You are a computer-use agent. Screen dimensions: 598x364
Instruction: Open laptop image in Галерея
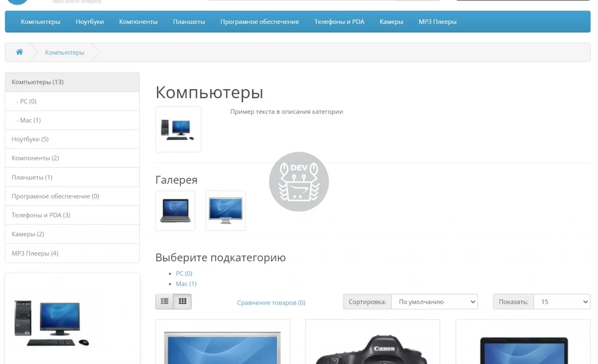tap(175, 211)
